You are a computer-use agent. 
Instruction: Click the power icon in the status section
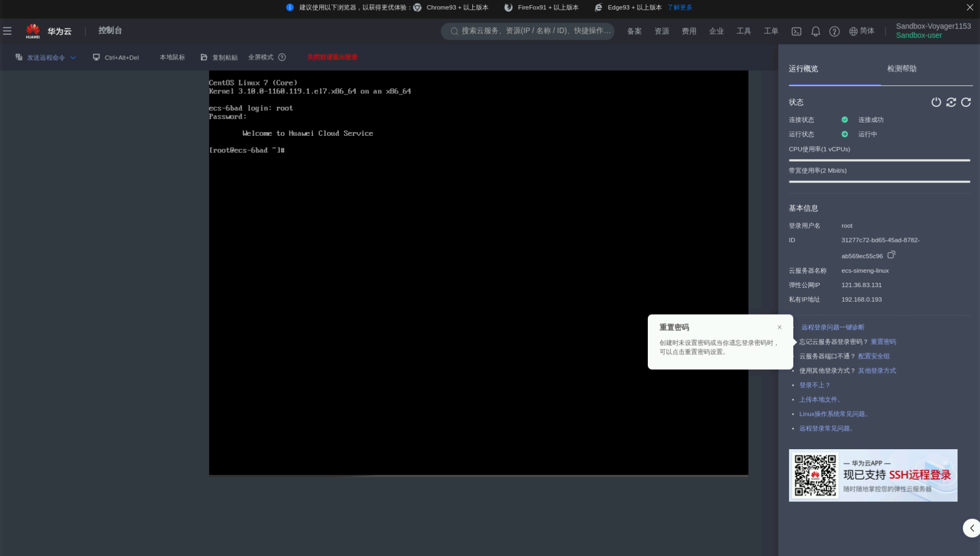[936, 102]
